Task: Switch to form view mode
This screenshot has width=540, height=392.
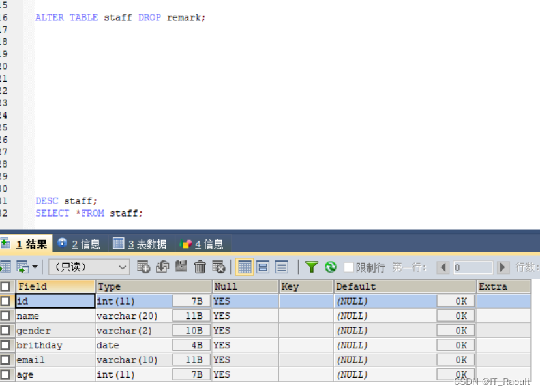Action: click(x=263, y=267)
